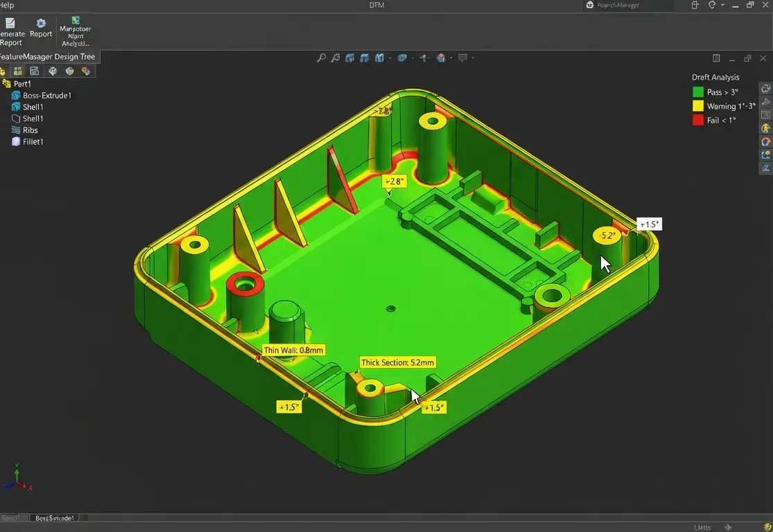773x532 pixels.
Task: Expand the Hide/Show Items dropdown arrow
Action: (x=430, y=58)
